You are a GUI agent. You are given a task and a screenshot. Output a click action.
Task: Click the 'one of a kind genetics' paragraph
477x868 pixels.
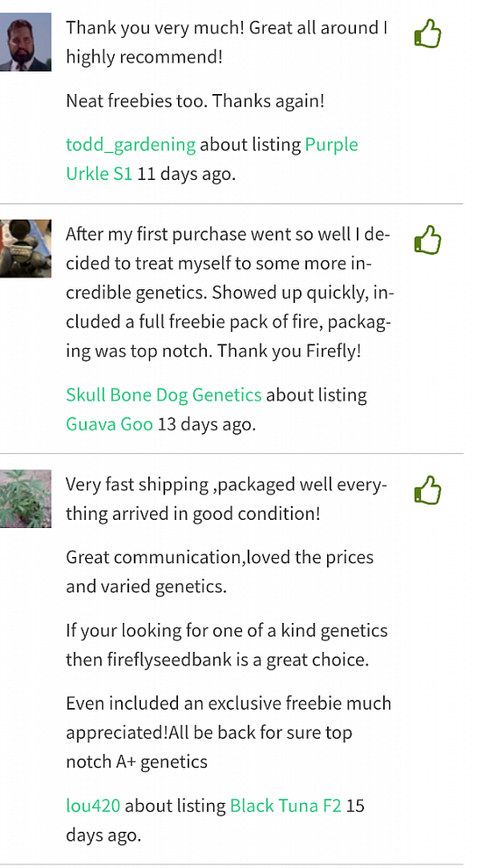tap(227, 645)
